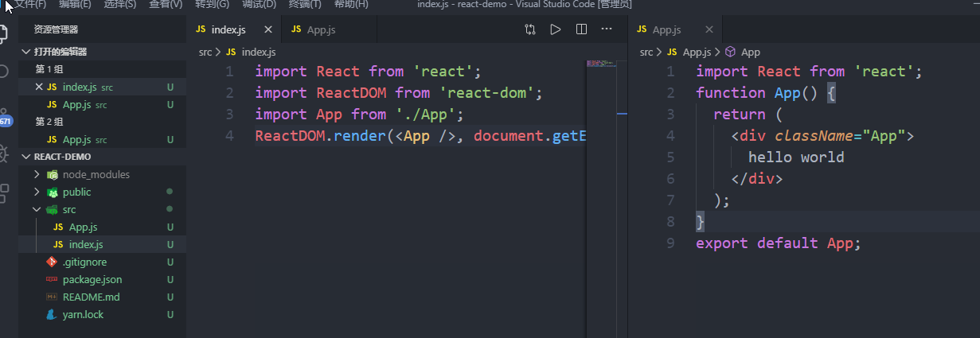Open the 查看(V) menu
The height and width of the screenshot is (338, 980).
[166, 5]
